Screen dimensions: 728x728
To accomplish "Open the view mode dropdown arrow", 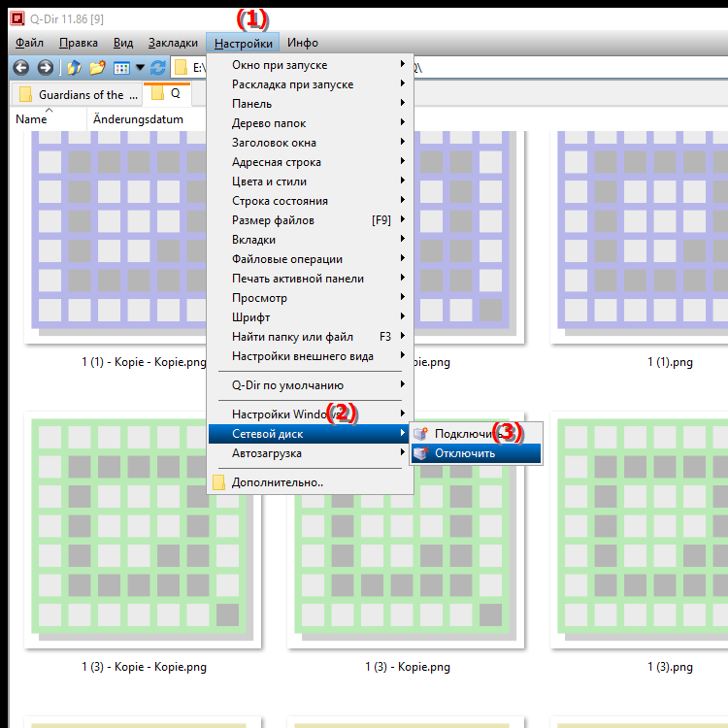I will (x=140, y=68).
